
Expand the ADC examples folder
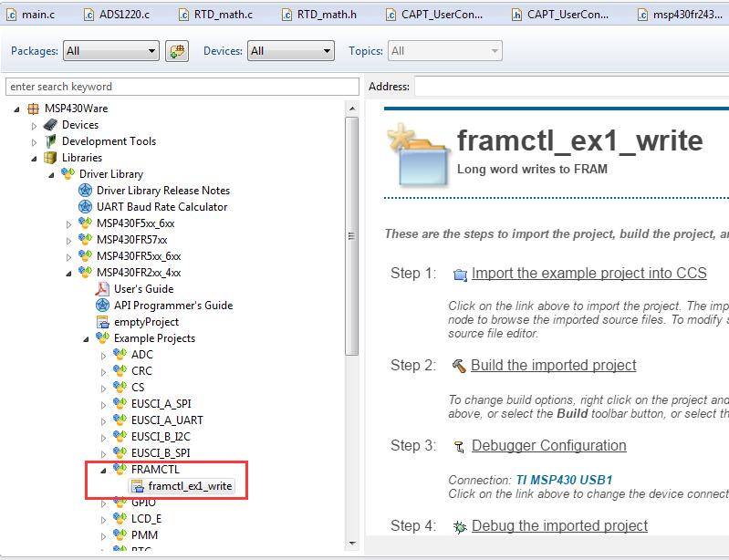tap(103, 356)
